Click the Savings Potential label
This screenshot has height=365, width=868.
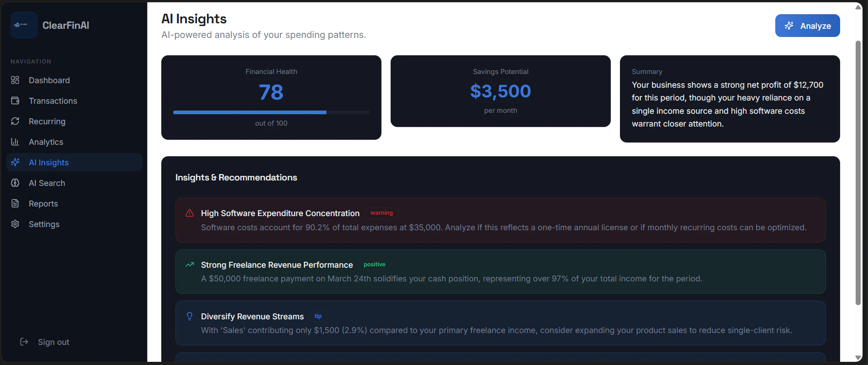[x=501, y=72]
